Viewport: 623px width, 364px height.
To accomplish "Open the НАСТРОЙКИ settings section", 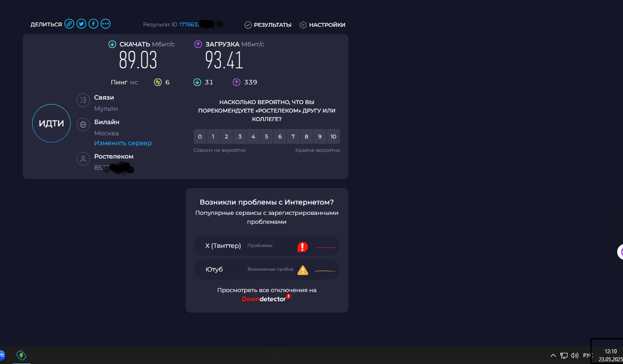I will pyautogui.click(x=327, y=25).
